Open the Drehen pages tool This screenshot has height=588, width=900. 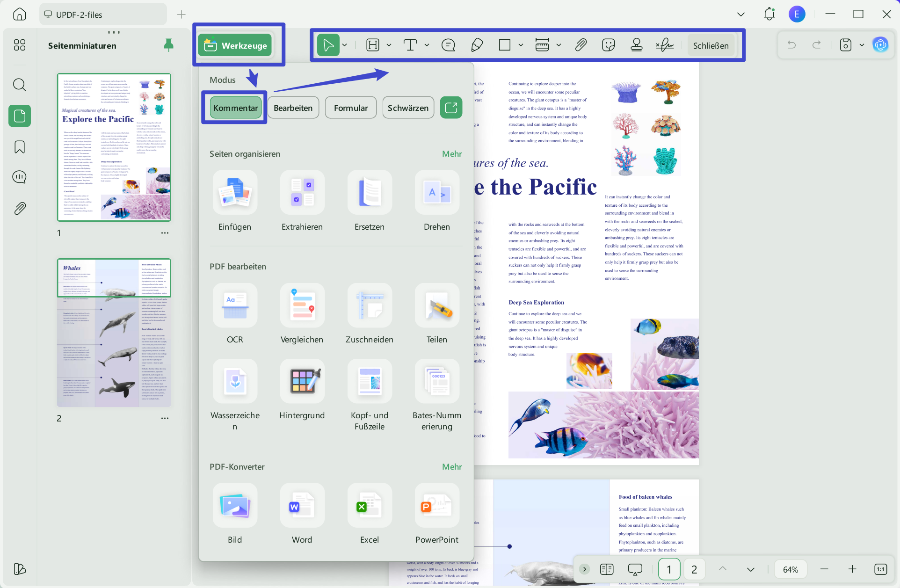pyautogui.click(x=437, y=193)
